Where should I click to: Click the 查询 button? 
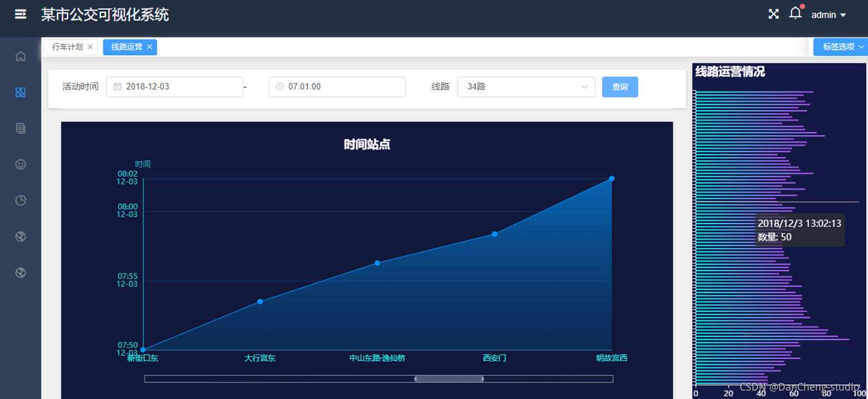tap(620, 86)
